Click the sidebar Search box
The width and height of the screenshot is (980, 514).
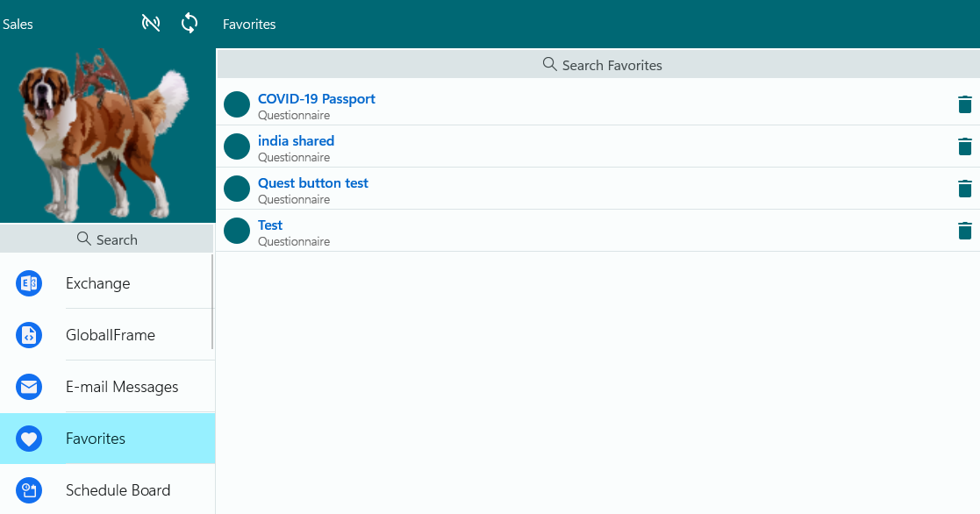(x=107, y=239)
